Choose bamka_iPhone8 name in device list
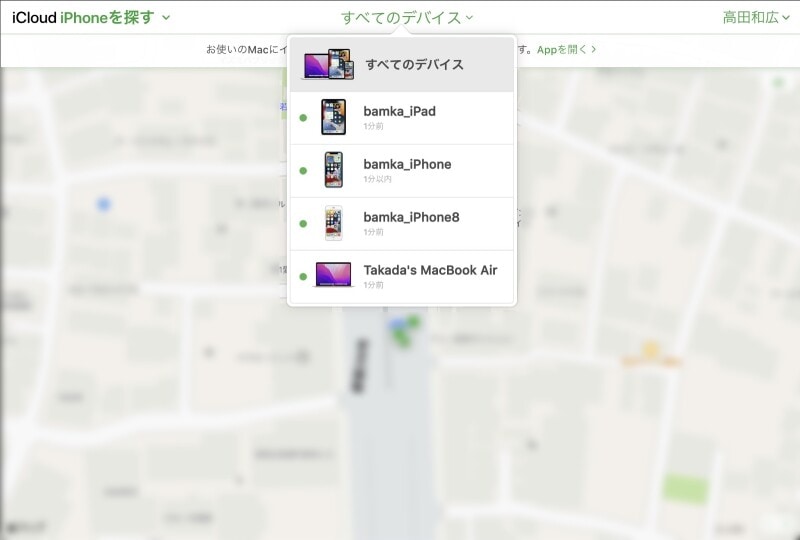This screenshot has height=540, width=800. (x=411, y=217)
